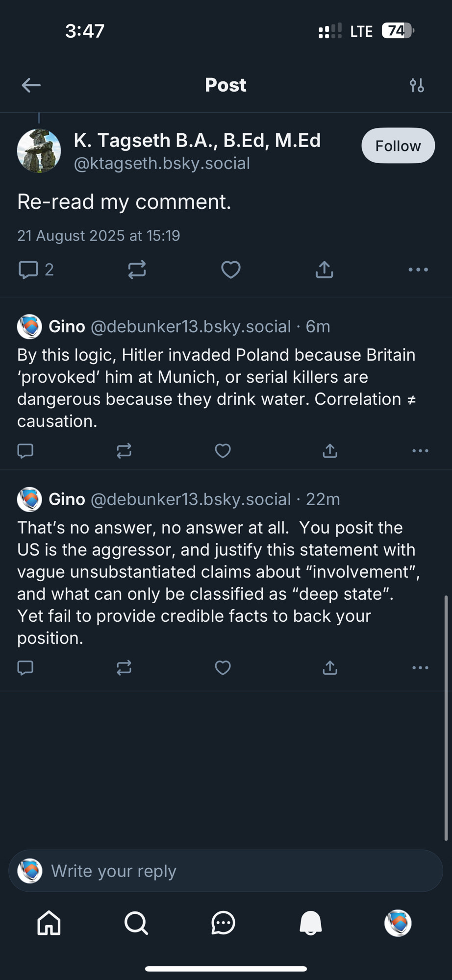Screen dimensions: 452x980
Task: Open K. Tagseth's profile avatar
Action: coord(39,150)
